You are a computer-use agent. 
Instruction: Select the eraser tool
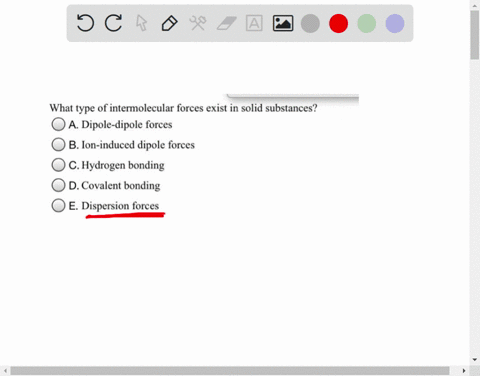(x=226, y=23)
